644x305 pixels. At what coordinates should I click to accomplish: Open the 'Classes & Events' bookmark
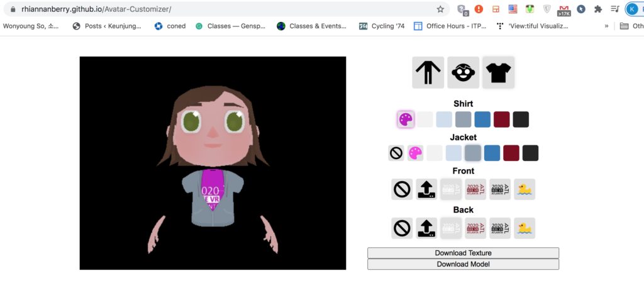[312, 26]
